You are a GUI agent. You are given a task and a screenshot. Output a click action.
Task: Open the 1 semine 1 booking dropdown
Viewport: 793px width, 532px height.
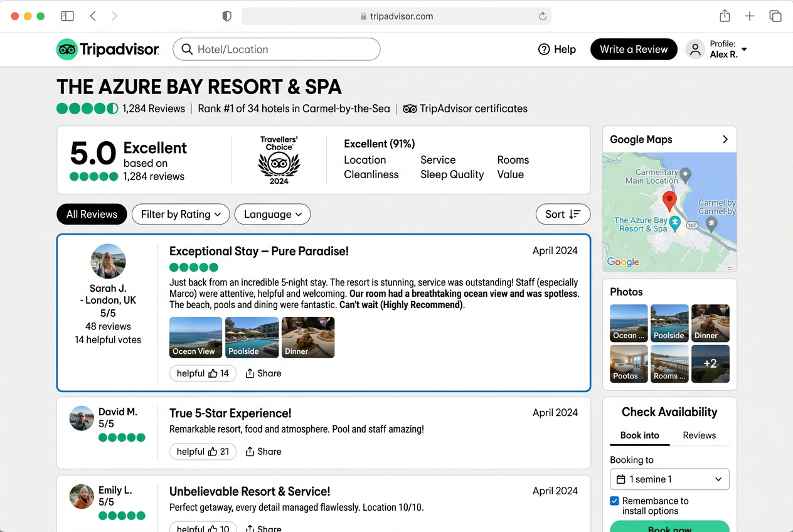669,479
